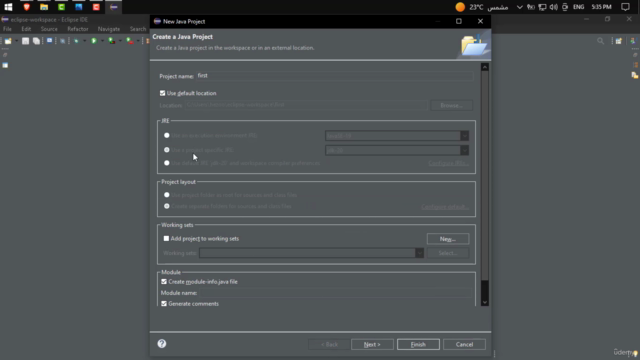Open the Working sets combo box
Screen dimensions: 640x360
coord(311,253)
